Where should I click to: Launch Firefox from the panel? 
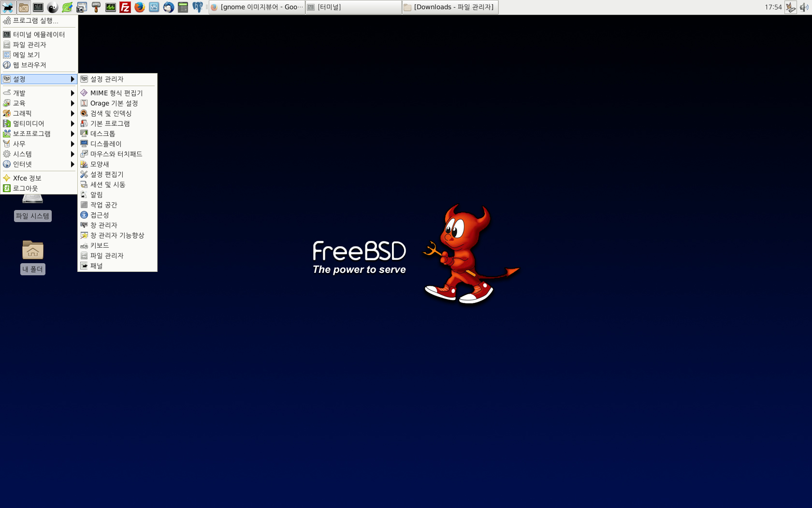[x=140, y=7]
